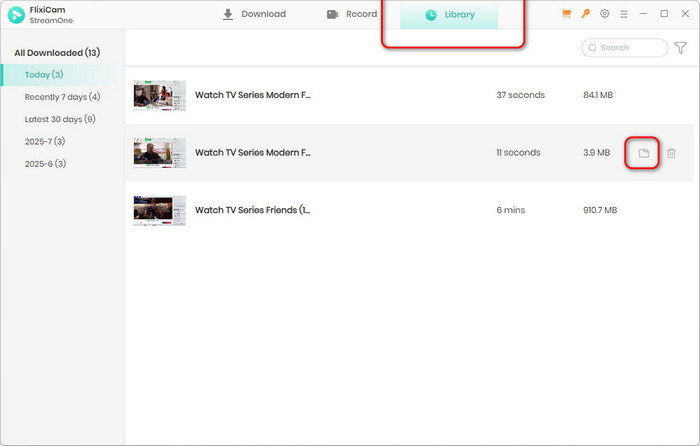Click the 910.7 MB file size
This screenshot has height=446, width=700.
[x=600, y=210]
